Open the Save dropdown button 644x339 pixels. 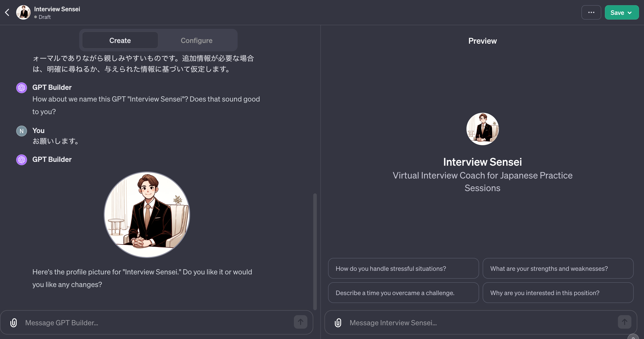click(621, 12)
